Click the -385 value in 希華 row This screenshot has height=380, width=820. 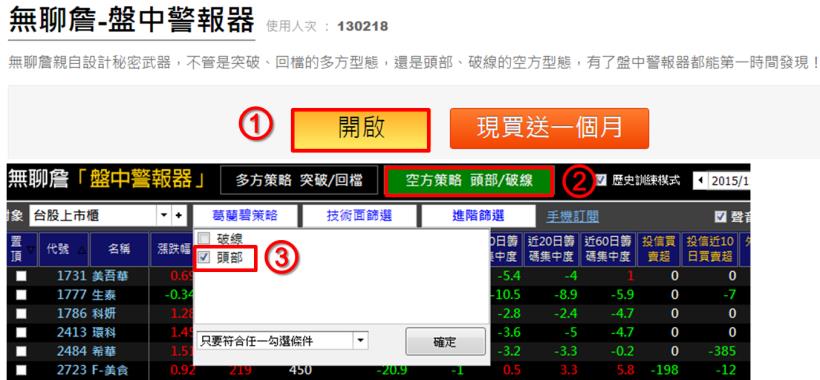(722, 351)
